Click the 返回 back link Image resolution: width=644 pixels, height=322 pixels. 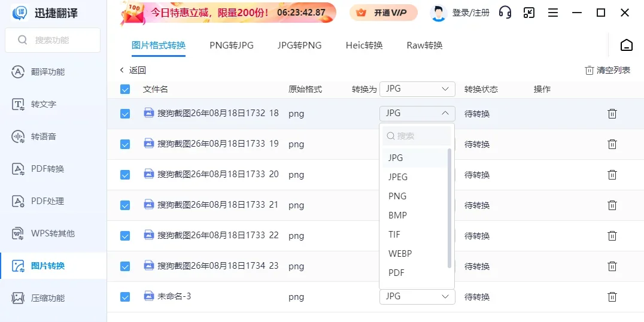point(133,70)
